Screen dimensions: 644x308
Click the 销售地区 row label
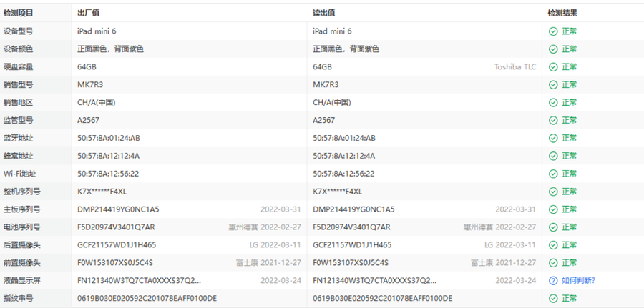(x=19, y=102)
